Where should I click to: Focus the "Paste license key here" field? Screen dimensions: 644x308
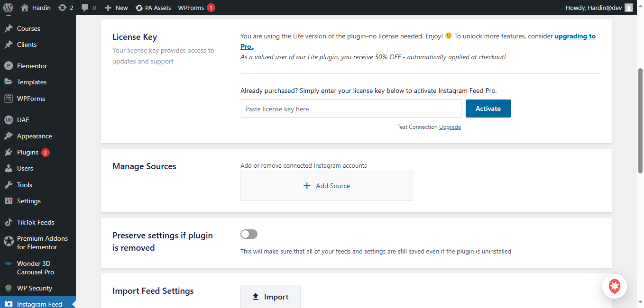coord(351,109)
